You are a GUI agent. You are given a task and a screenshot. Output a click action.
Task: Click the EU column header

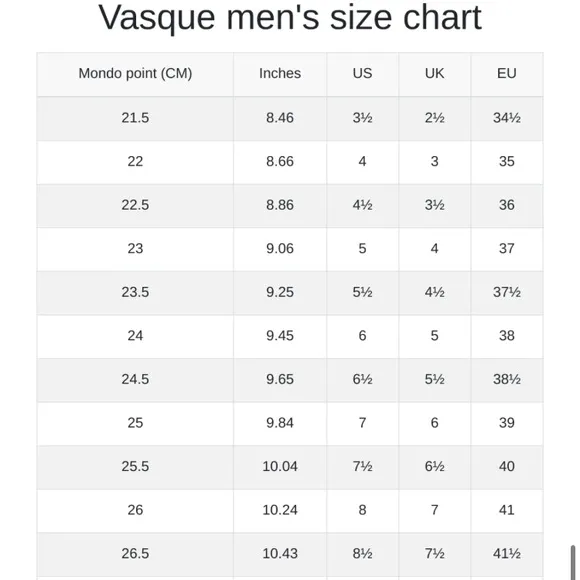506,74
